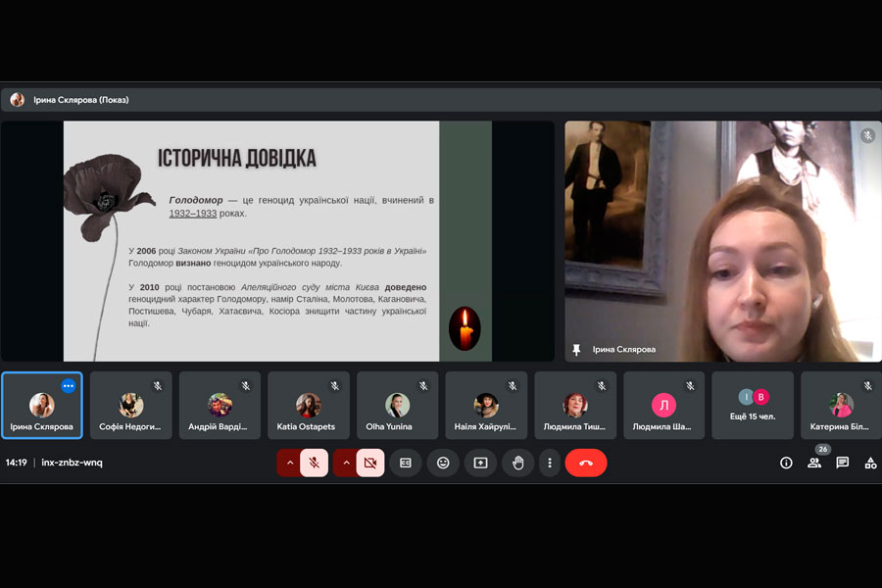Select Olha Yunina participant tile
The image size is (882, 588).
(397, 405)
